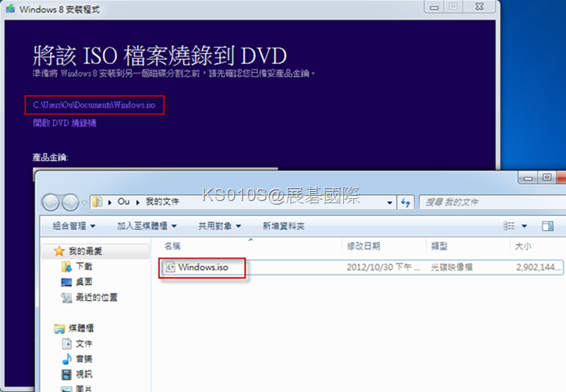The image size is (566, 392).
Task: Click the folder icon in address bar
Action: 97,202
